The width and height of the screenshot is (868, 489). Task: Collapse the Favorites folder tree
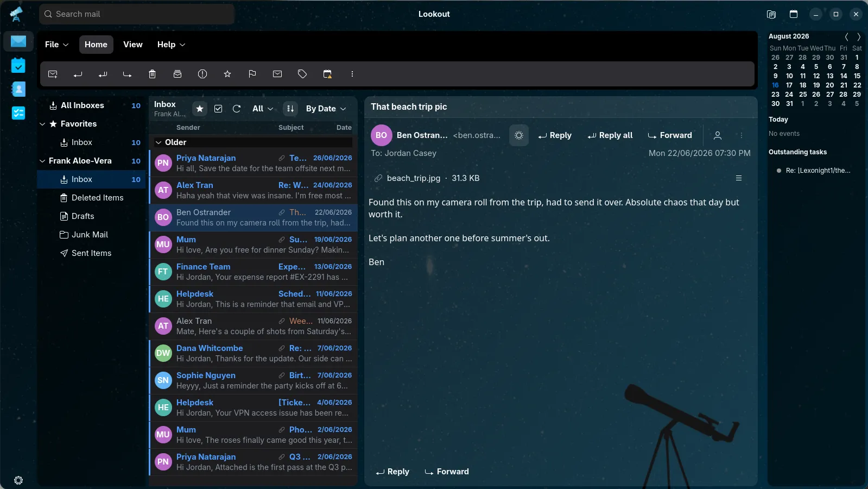[42, 124]
